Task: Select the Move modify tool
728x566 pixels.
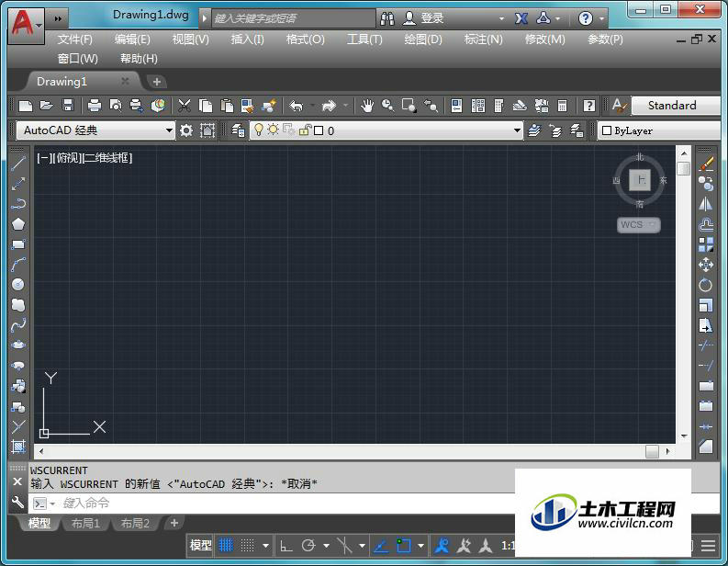Action: (706, 265)
